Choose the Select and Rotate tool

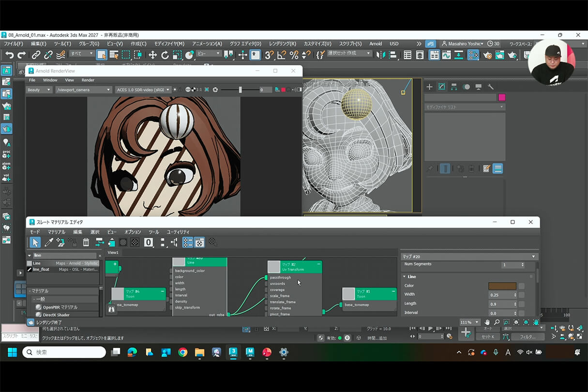click(165, 55)
